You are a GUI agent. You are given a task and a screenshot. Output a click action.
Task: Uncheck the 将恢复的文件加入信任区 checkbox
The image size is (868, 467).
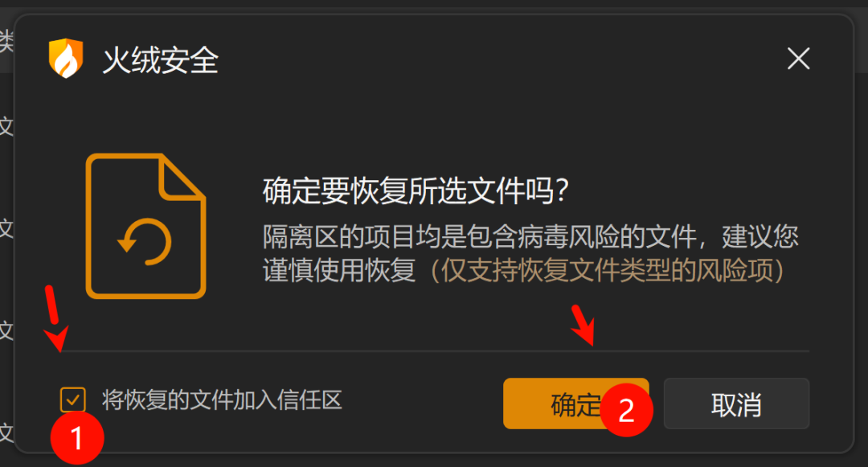click(x=72, y=399)
